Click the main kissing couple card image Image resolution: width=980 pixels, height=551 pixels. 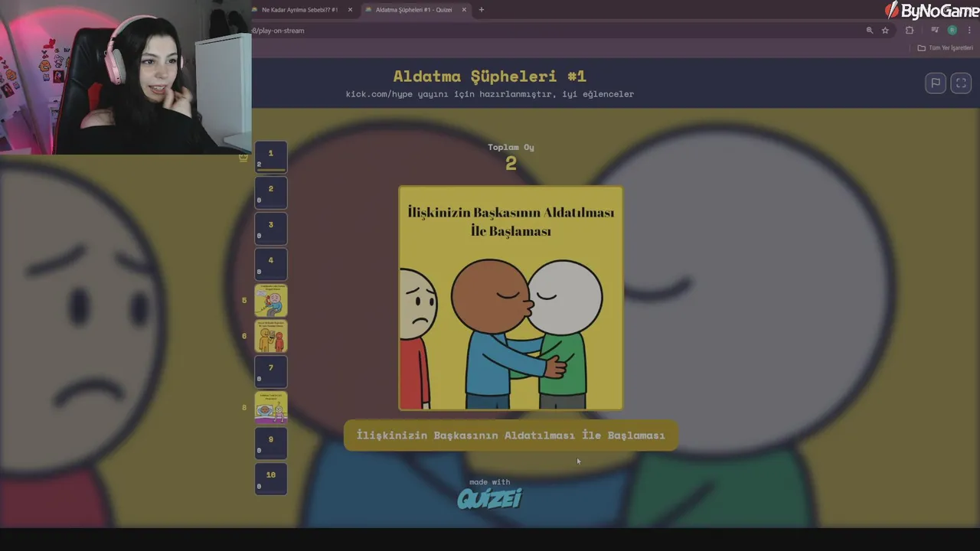click(511, 298)
